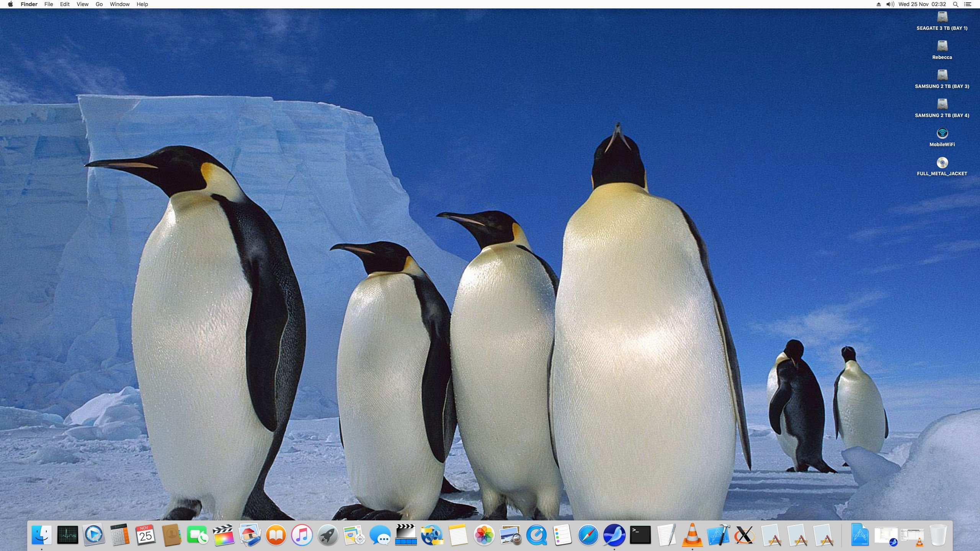Open the Preview app
Screen dimensions: 980x551
coord(510,535)
